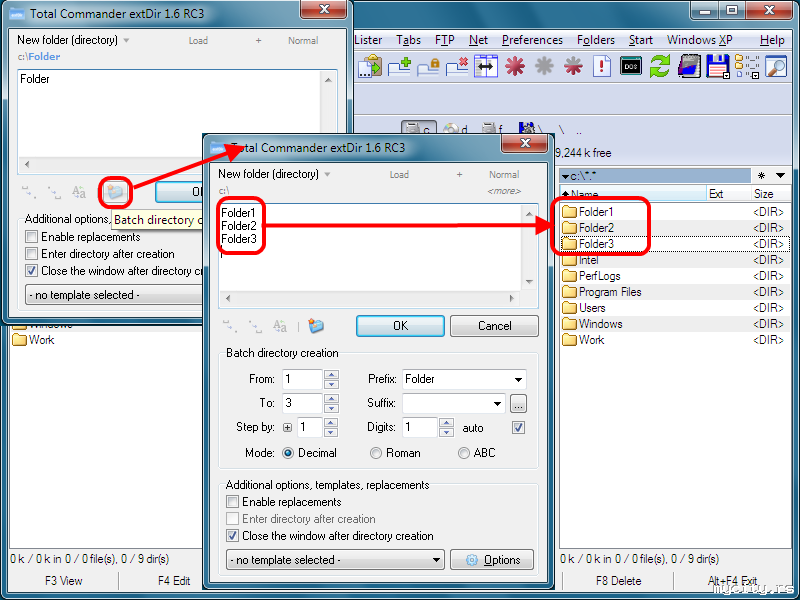Toggle Close the window after directory creation in front dialog
The image size is (800, 600).
233,536
